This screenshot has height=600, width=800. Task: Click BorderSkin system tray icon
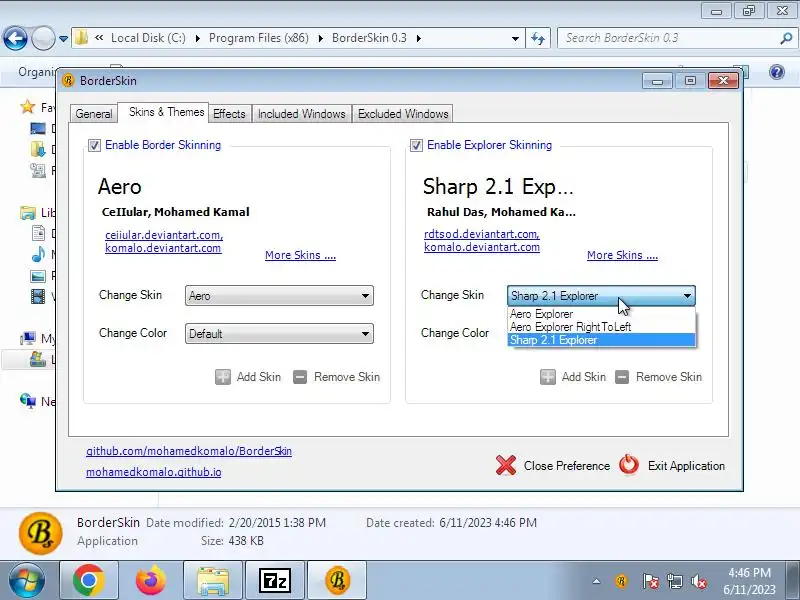click(x=621, y=581)
